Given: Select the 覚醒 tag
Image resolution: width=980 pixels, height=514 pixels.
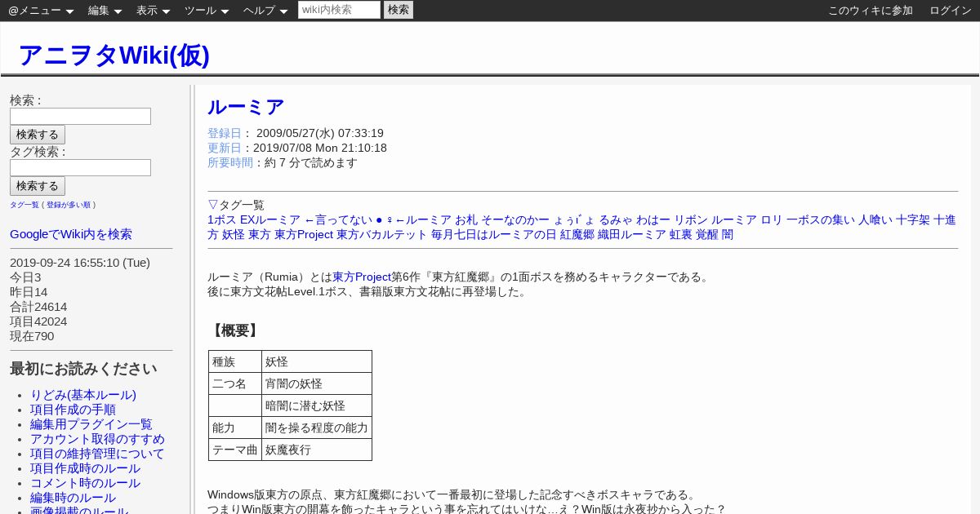Looking at the screenshot, I should click(x=707, y=234).
